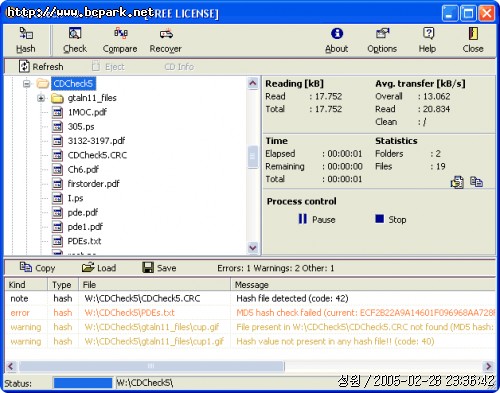Stop the running process
Screen dimensions: 500x393
391,219
